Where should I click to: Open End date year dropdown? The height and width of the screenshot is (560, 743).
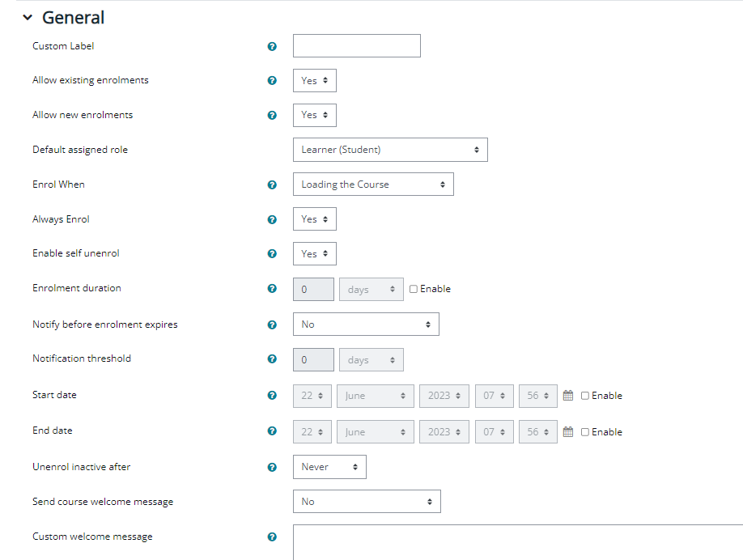pos(444,431)
